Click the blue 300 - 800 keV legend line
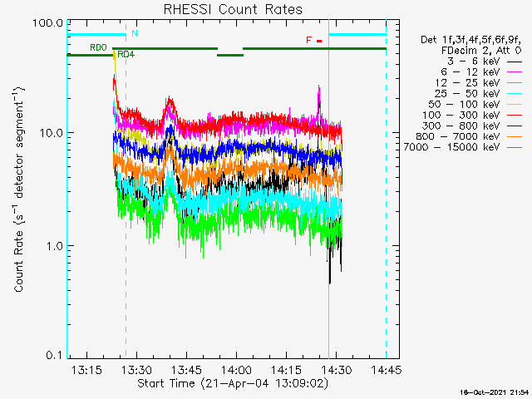Screen dimensions: 532x399 (x=515, y=126)
